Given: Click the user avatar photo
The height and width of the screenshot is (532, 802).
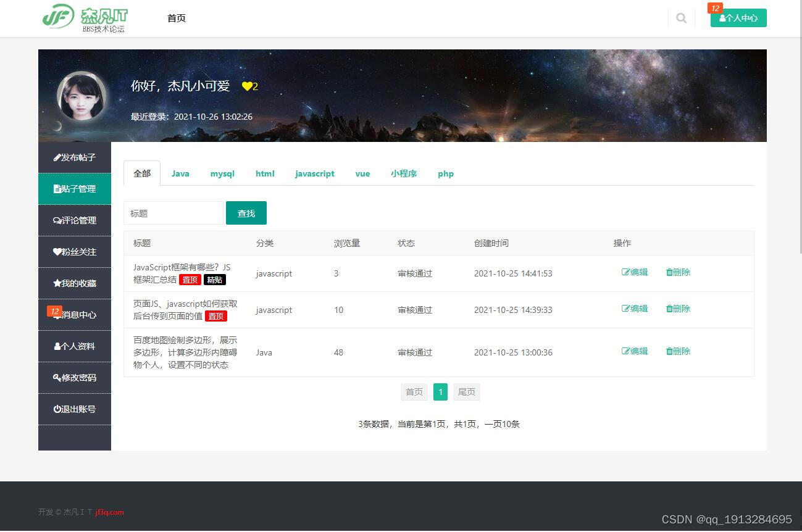Looking at the screenshot, I should click(81, 96).
